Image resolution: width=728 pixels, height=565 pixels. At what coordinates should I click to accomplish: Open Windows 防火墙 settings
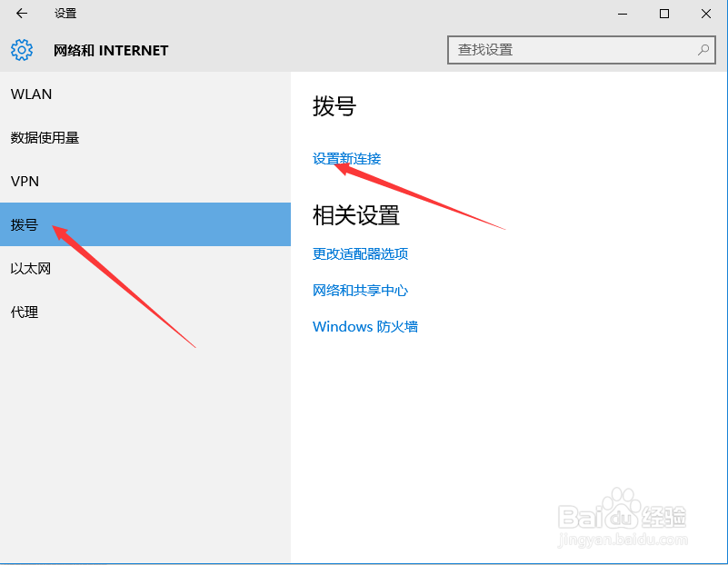365,326
